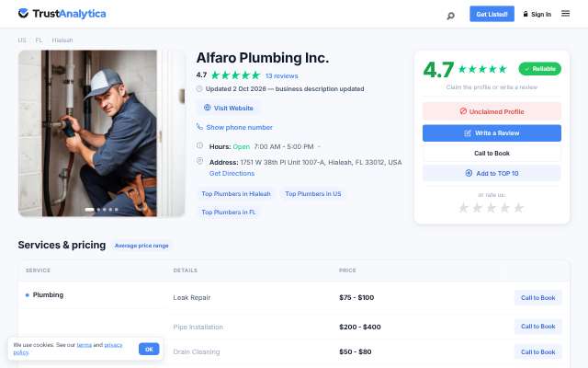Viewport: 588px width, 368px height.
Task: Click the location pin icon beside Address
Action: pyautogui.click(x=200, y=161)
